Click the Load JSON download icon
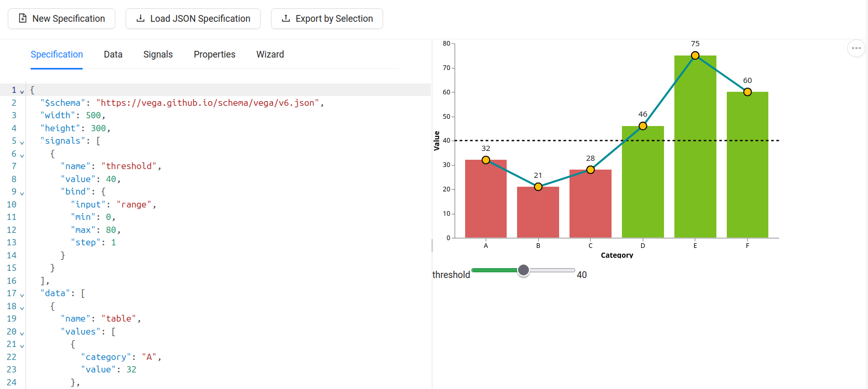The image size is (868, 389). point(140,19)
